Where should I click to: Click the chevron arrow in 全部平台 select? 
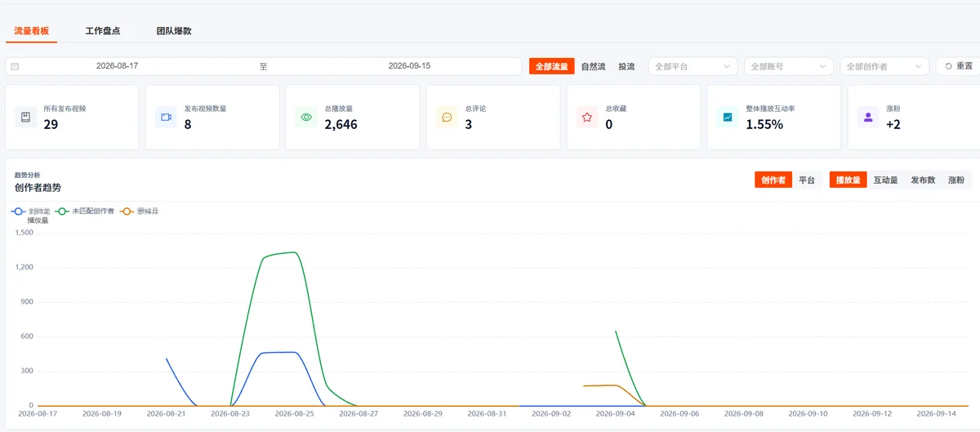coord(727,66)
